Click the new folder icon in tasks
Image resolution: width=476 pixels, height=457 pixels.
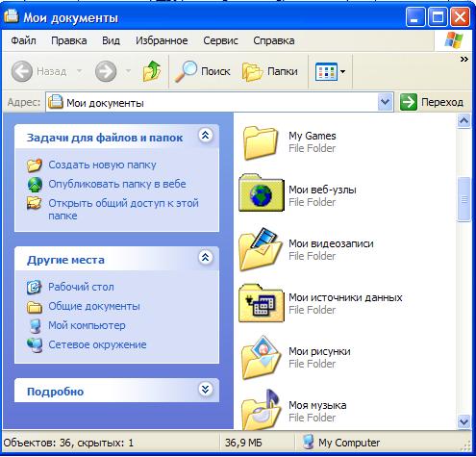pos(35,165)
